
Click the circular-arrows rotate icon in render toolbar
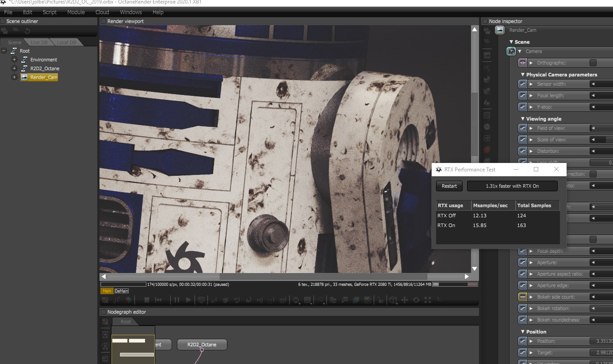(416, 300)
